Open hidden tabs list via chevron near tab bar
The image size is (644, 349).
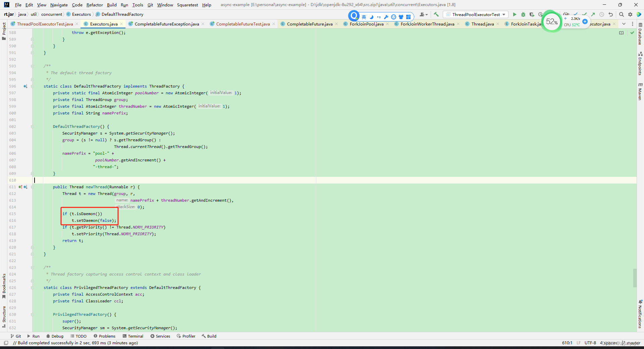point(624,24)
